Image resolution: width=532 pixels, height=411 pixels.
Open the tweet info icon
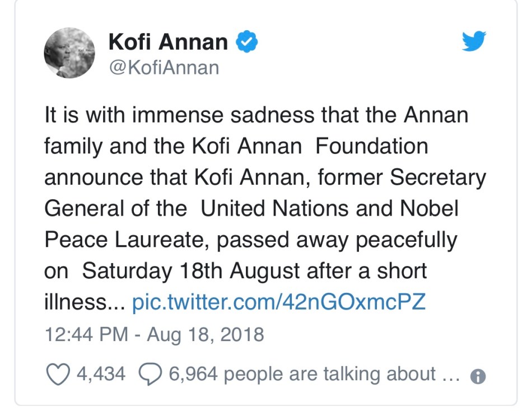pyautogui.click(x=478, y=376)
